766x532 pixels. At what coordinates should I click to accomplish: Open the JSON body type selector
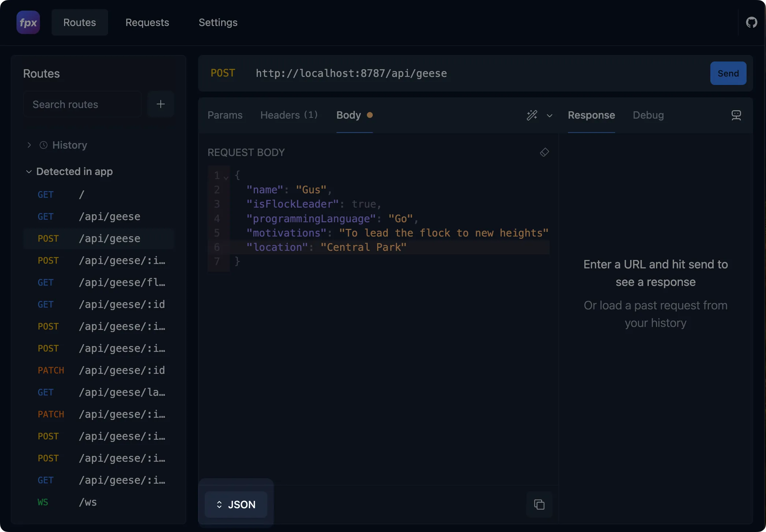(236, 505)
